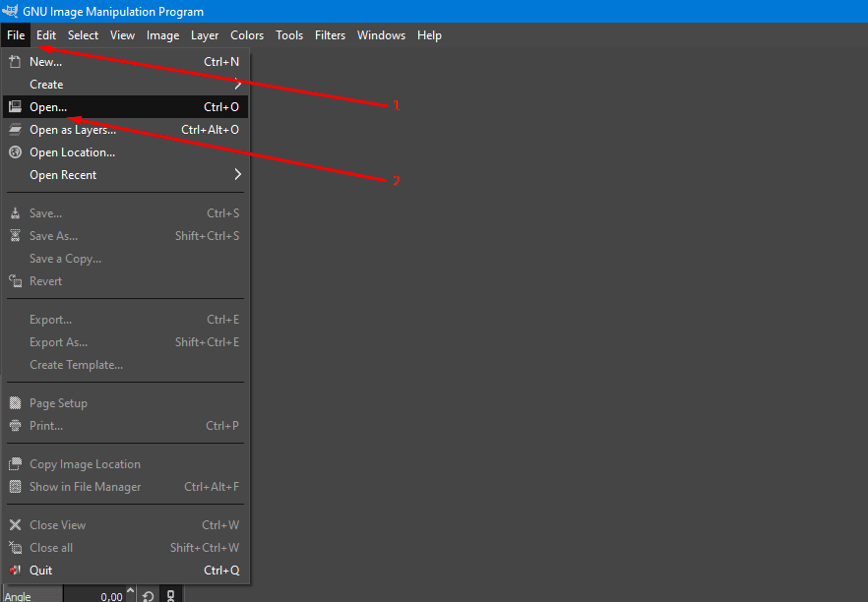Choose Open Location... entry
The height and width of the screenshot is (602, 868).
pos(125,152)
